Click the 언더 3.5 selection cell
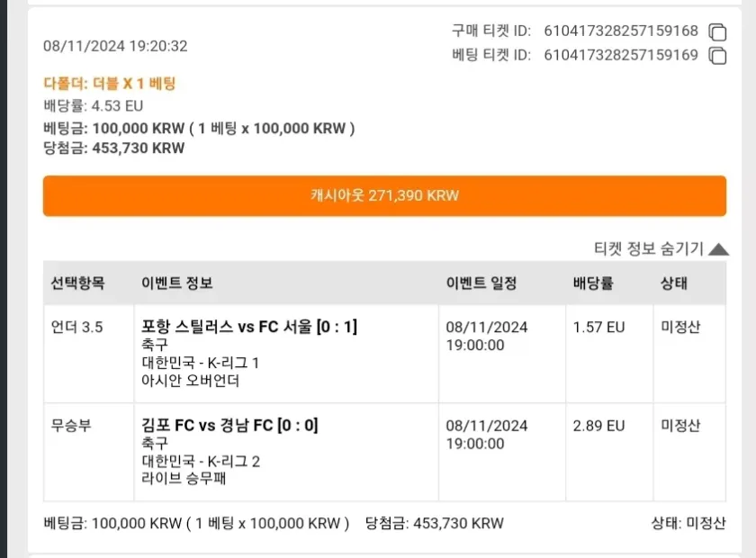This screenshot has width=756, height=558. 77,328
